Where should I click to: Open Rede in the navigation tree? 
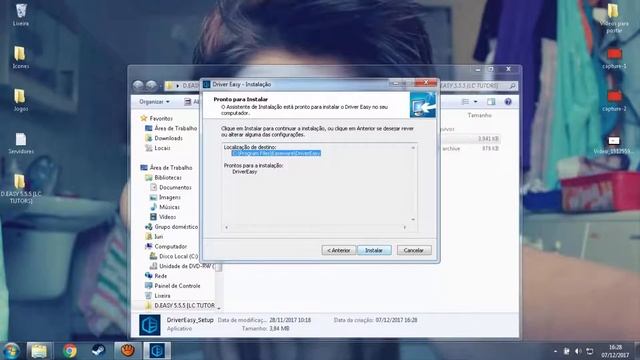point(156,276)
